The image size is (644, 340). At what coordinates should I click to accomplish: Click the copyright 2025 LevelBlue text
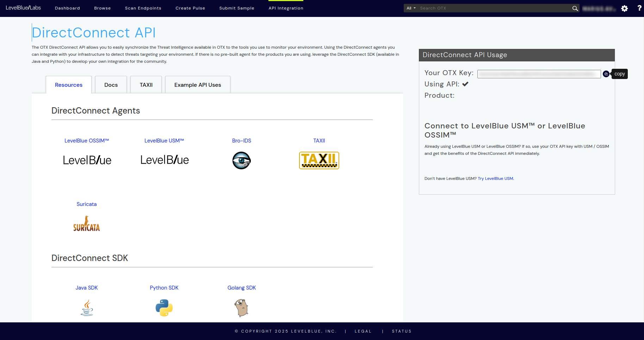coord(286,331)
